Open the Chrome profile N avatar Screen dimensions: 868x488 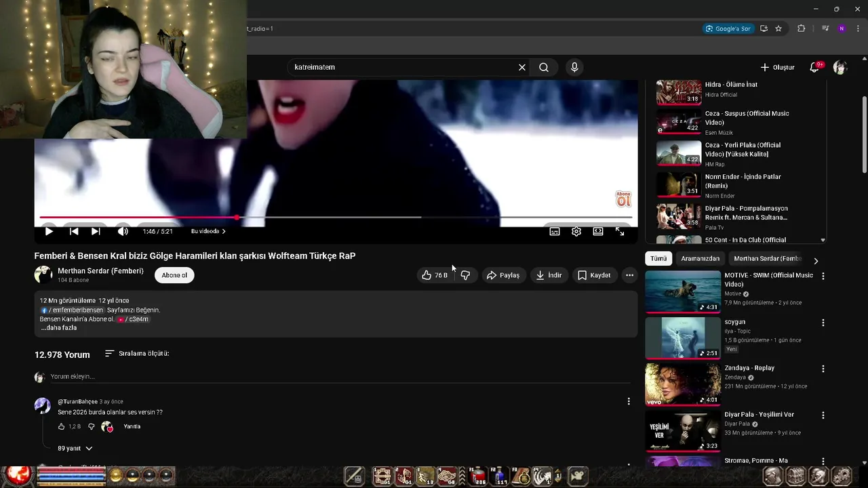coord(842,28)
